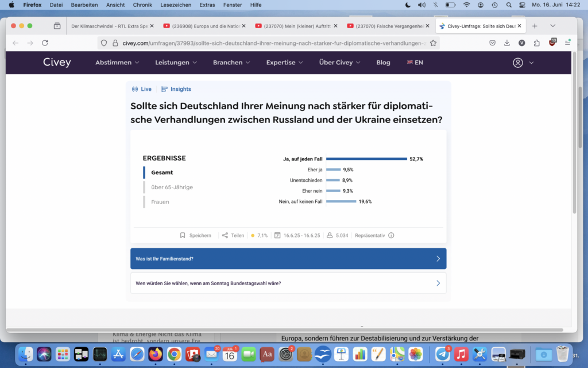Click the Speichern bookmark icon
588x368 pixels.
point(183,235)
